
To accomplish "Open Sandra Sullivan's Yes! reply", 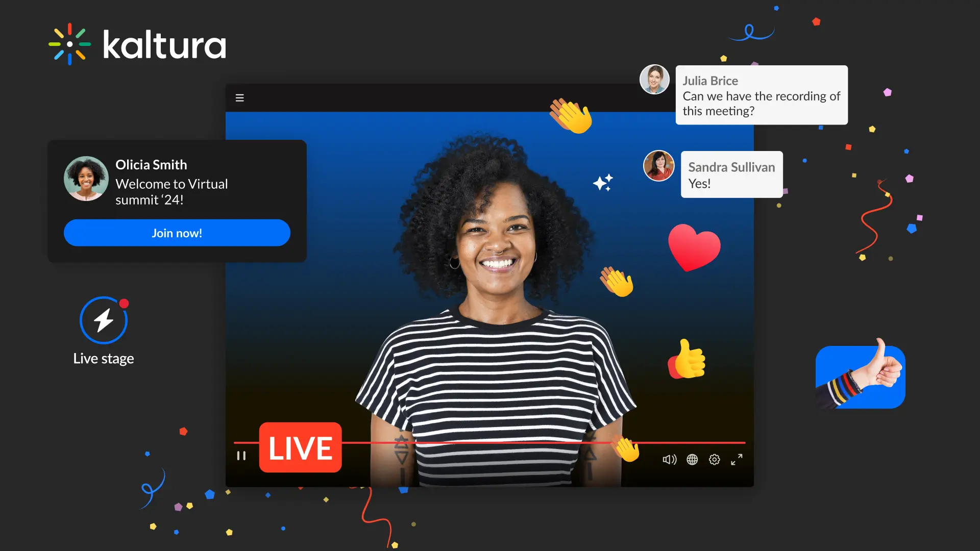I will coord(731,174).
